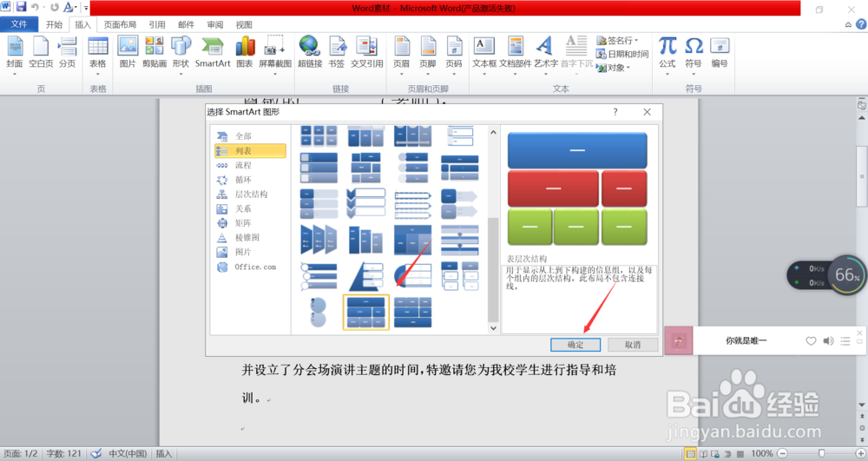The width and height of the screenshot is (868, 461).
Task: Click the Number (编号) button
Action: 720,53
